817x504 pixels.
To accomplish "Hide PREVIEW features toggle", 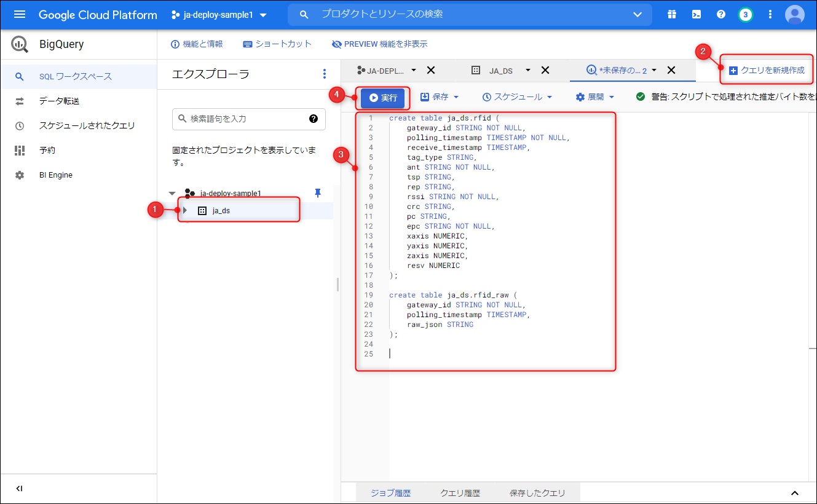I will click(x=379, y=44).
